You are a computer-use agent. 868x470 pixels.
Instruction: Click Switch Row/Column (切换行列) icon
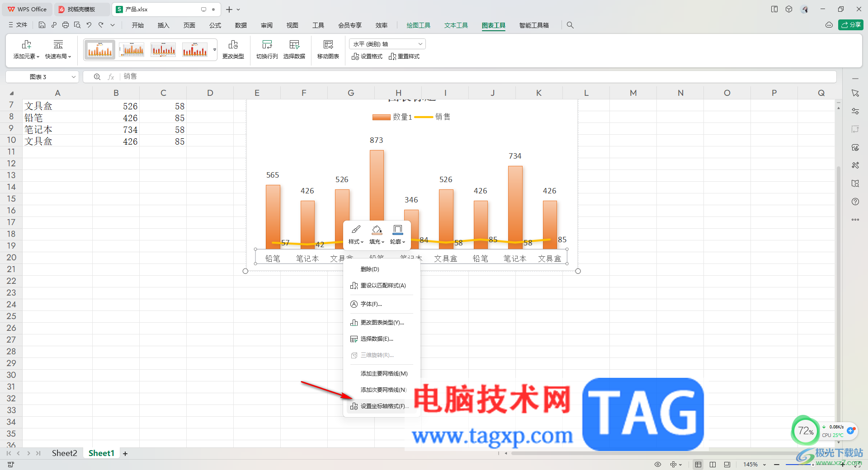click(267, 44)
